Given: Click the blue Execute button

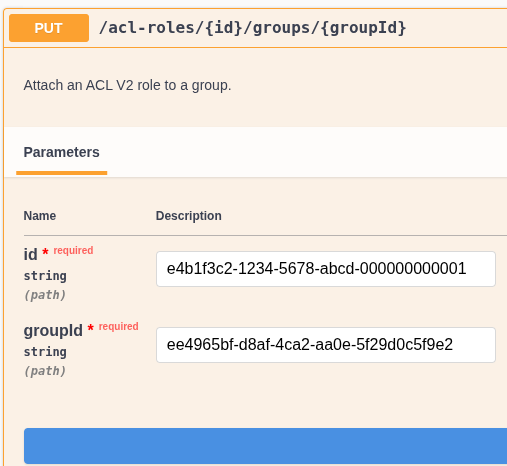Looking at the screenshot, I should 265,446.
